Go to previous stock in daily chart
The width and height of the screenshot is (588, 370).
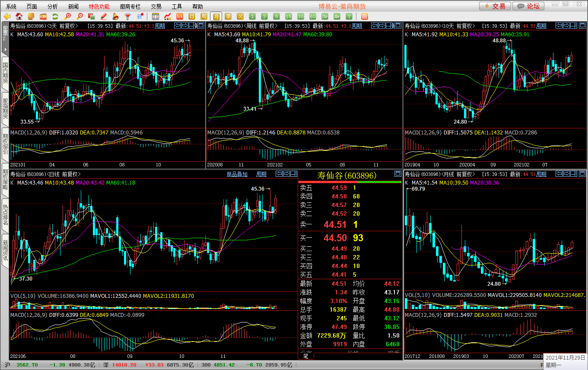pos(279,174)
